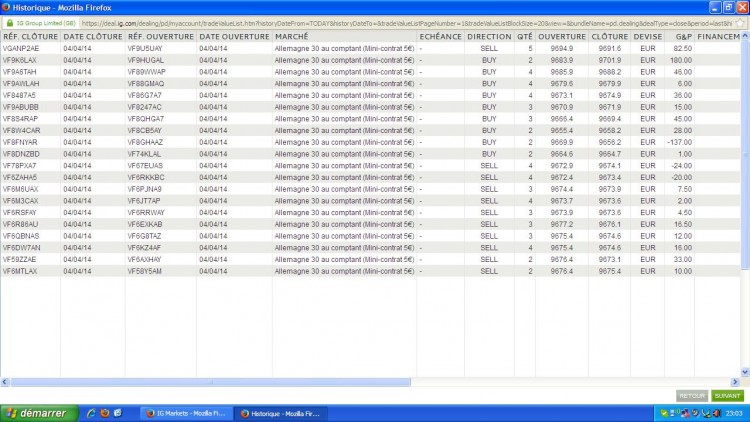Click the RETOUR button
The height and width of the screenshot is (422, 750).
pyautogui.click(x=692, y=396)
